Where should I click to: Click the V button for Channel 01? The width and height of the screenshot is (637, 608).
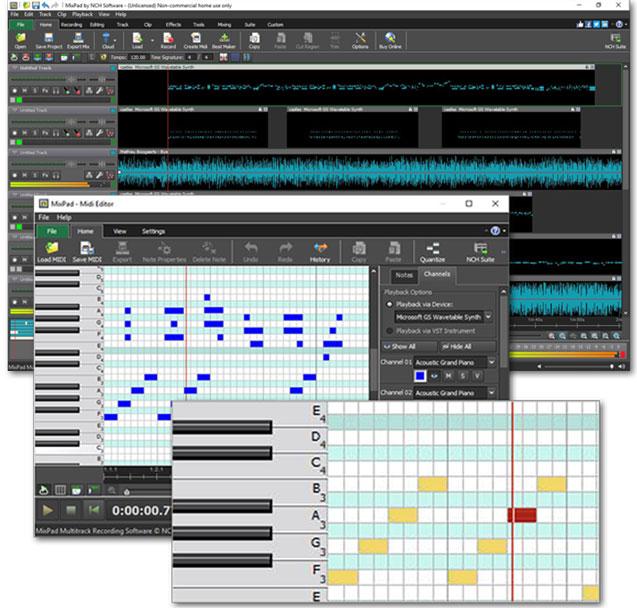[x=477, y=376]
